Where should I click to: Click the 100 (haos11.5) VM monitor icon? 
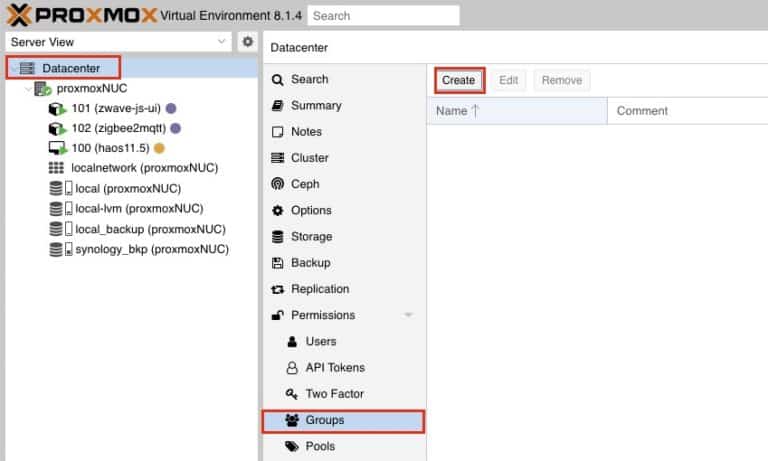pos(57,148)
